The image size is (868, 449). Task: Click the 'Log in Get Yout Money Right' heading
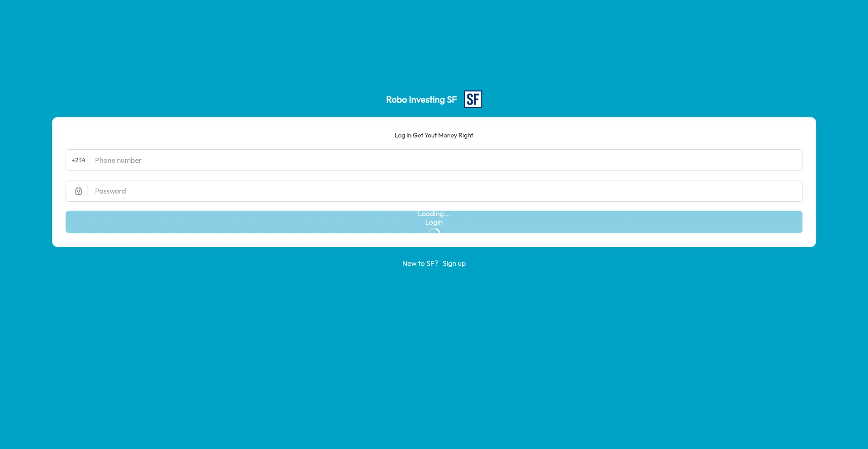coord(434,135)
